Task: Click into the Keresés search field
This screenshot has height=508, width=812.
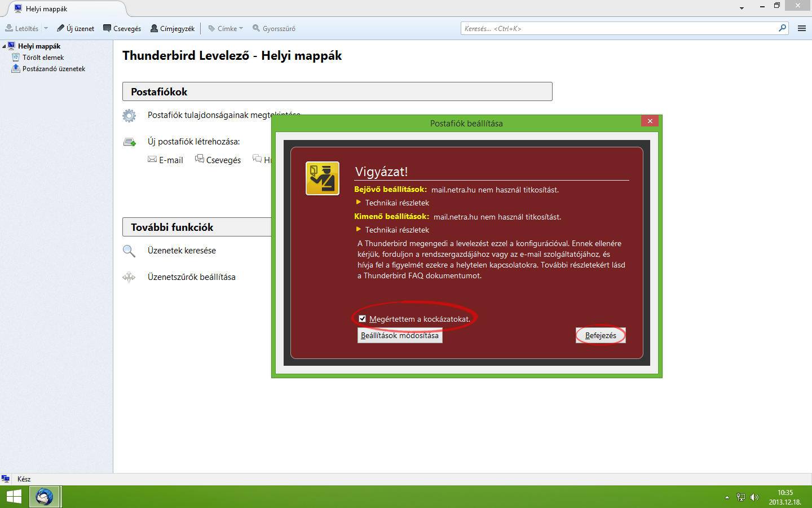Action: coord(620,28)
